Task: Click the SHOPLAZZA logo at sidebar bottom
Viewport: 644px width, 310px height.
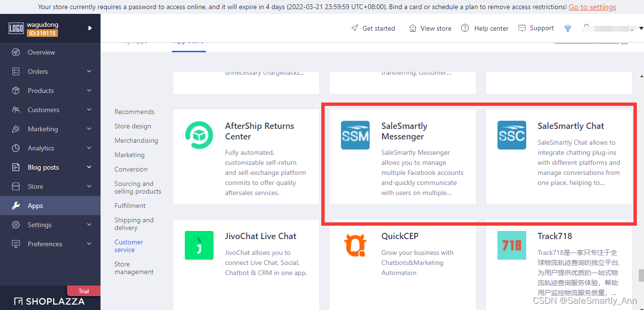Action: click(x=49, y=301)
